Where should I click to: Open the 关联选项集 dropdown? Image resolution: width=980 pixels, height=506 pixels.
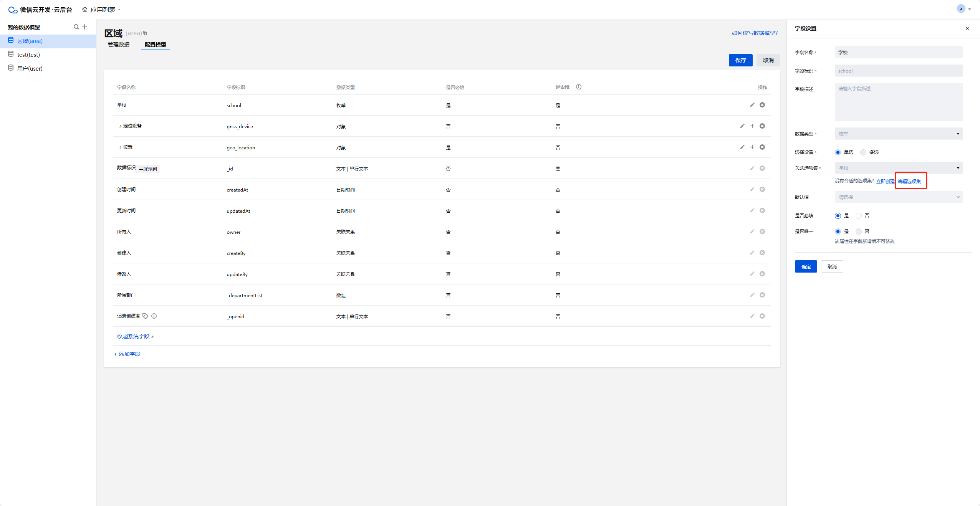pyautogui.click(x=899, y=168)
